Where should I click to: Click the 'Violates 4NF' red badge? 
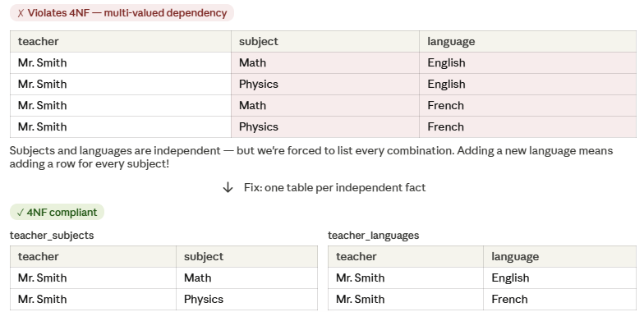(x=122, y=13)
